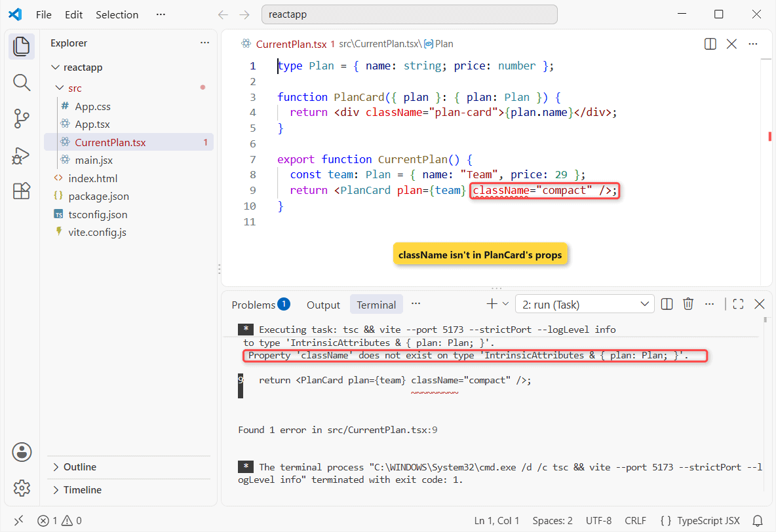Kill the terminal with trash icon
This screenshot has width=776, height=532.
(688, 304)
